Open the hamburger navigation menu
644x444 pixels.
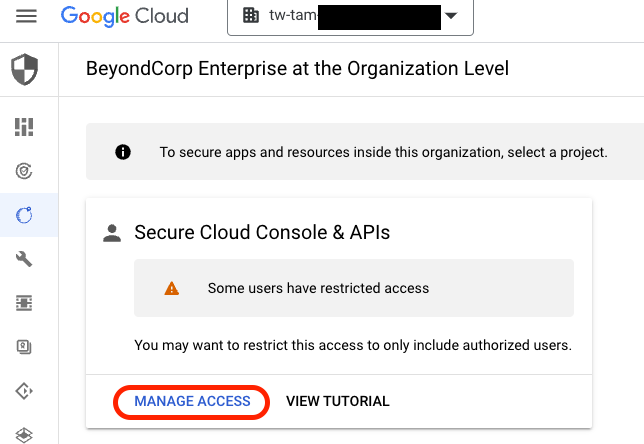click(x=26, y=17)
